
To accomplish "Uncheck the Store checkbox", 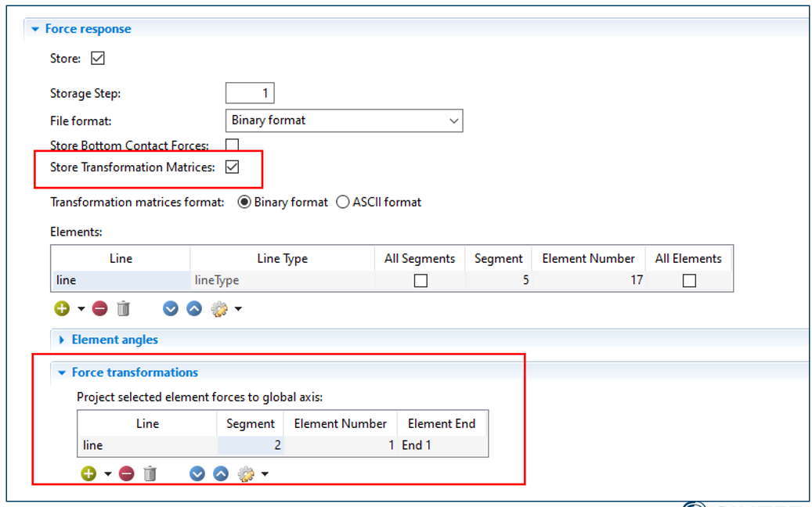I will (x=98, y=59).
